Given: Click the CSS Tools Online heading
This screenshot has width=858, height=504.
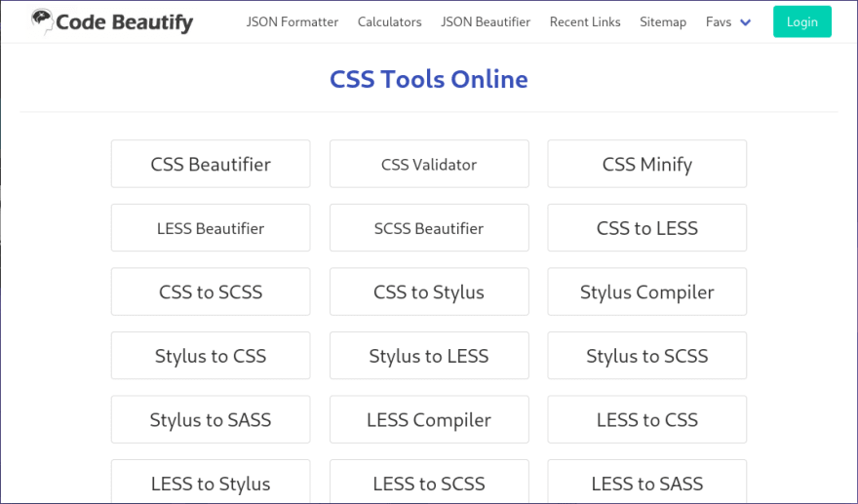Looking at the screenshot, I should (x=429, y=79).
